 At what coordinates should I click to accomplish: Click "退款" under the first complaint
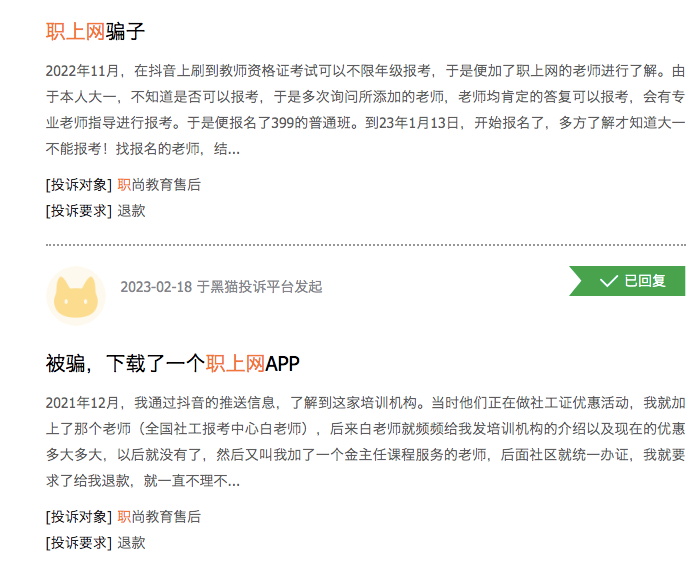point(131,211)
